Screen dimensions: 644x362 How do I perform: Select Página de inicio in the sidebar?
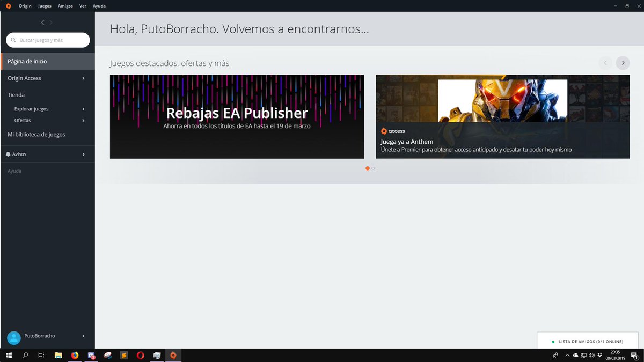point(48,61)
